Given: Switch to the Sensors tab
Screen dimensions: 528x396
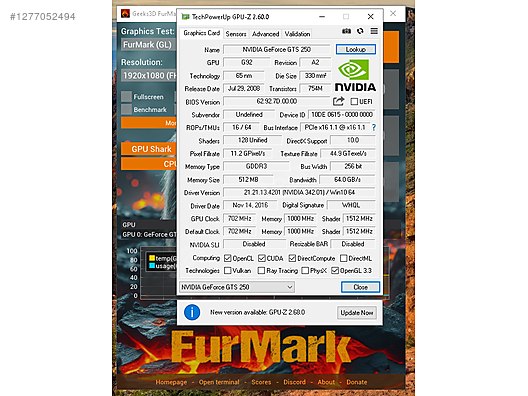Looking at the screenshot, I should (236, 34).
